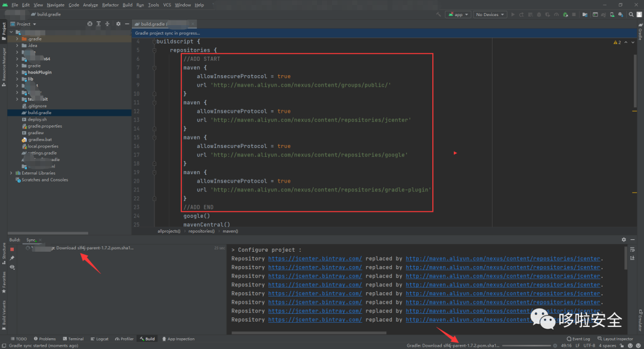Image resolution: width=644 pixels, height=349 pixels.
Task: Switch to the Terminal tool tab
Action: click(73, 339)
